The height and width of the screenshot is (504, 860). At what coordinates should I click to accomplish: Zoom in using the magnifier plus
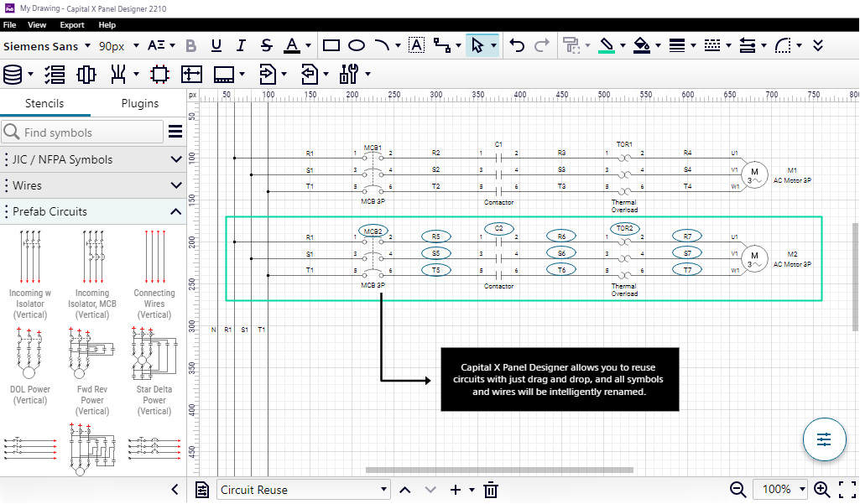point(821,490)
